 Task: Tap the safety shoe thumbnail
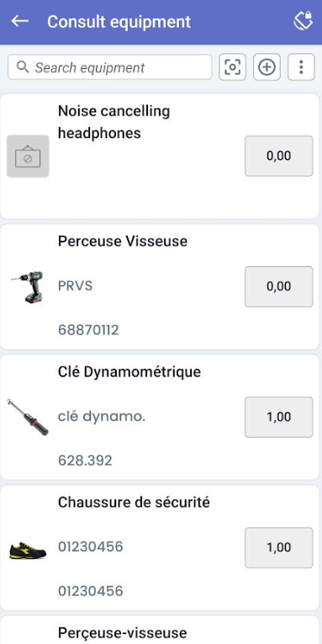(28, 547)
